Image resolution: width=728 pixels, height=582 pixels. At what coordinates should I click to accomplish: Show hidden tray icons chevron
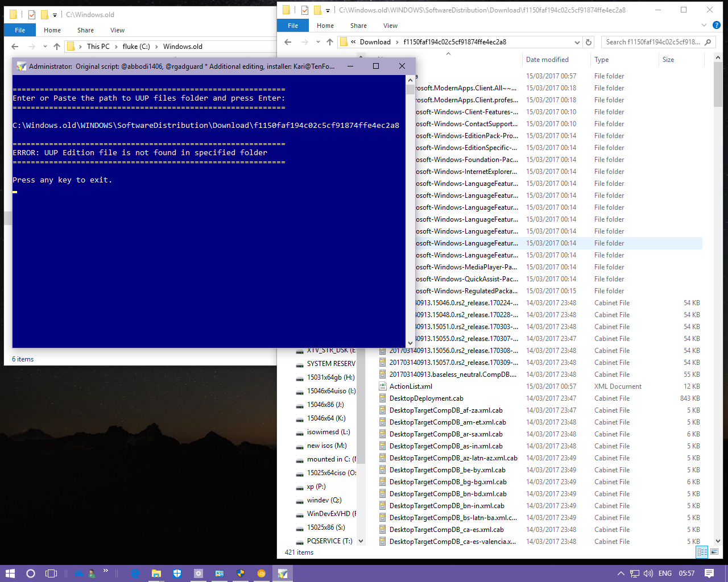(x=621, y=573)
